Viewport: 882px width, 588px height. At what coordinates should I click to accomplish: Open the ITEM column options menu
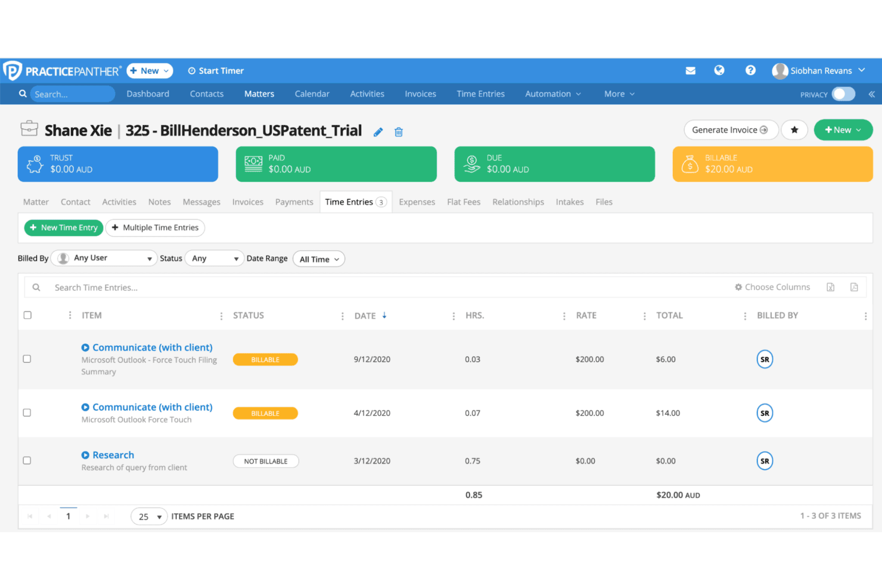[221, 316]
